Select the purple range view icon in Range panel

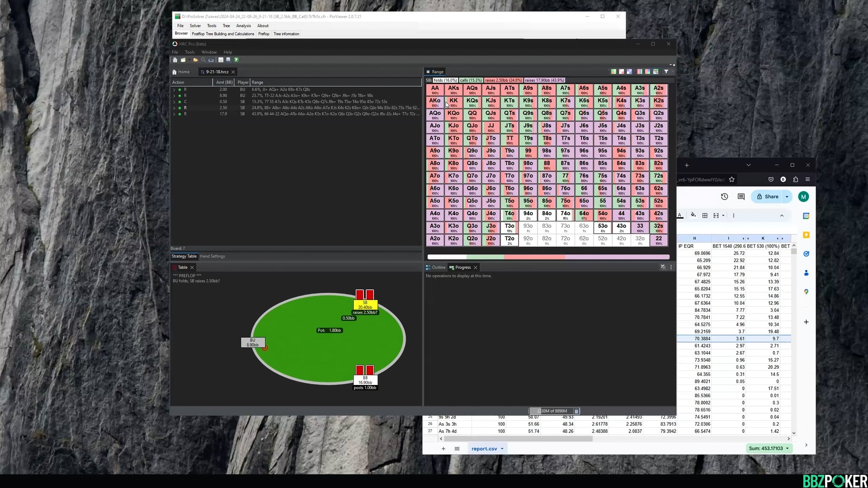point(630,71)
